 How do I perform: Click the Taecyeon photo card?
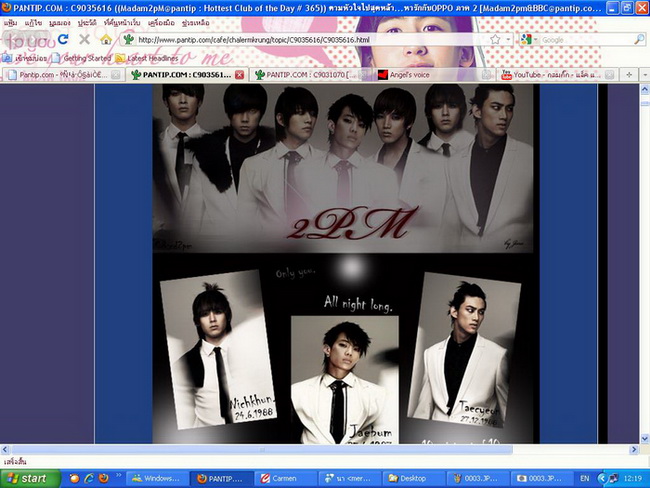(x=465, y=350)
